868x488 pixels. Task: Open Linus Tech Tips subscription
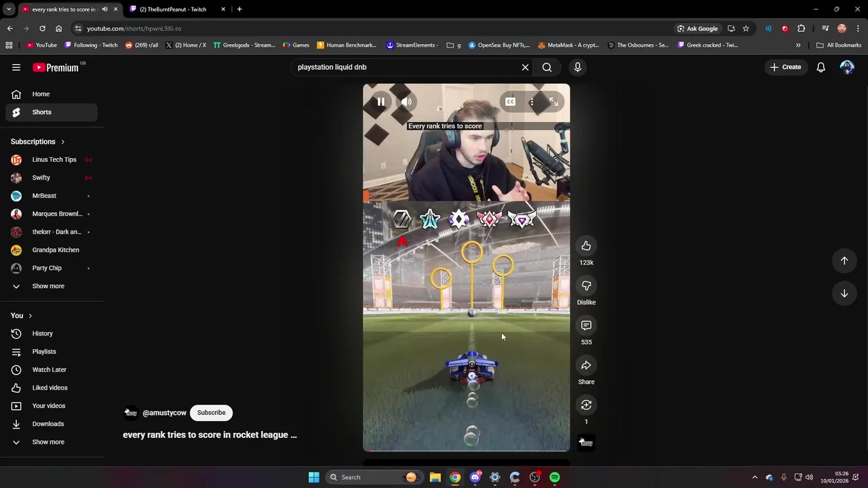coord(52,160)
